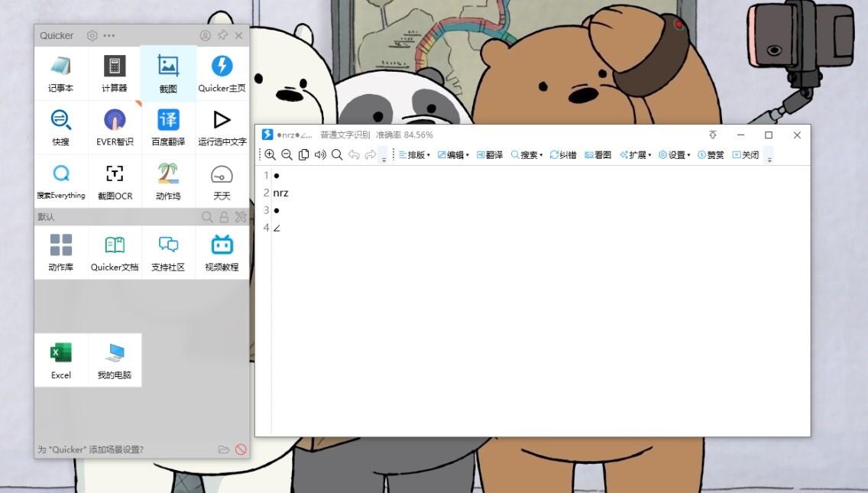This screenshot has width=868, height=493.
Task: Launch 计算器 calculator action
Action: click(x=115, y=73)
